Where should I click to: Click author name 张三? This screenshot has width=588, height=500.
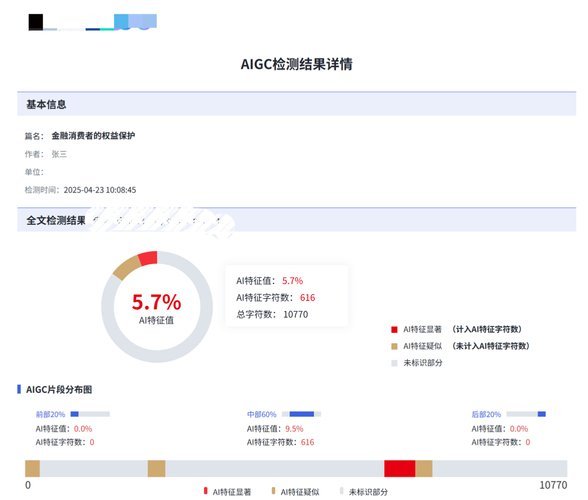pyautogui.click(x=59, y=154)
